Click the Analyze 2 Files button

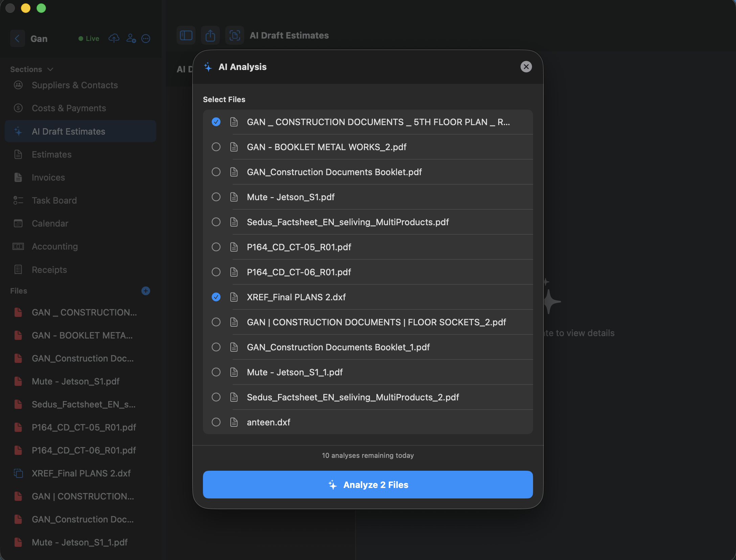(368, 485)
